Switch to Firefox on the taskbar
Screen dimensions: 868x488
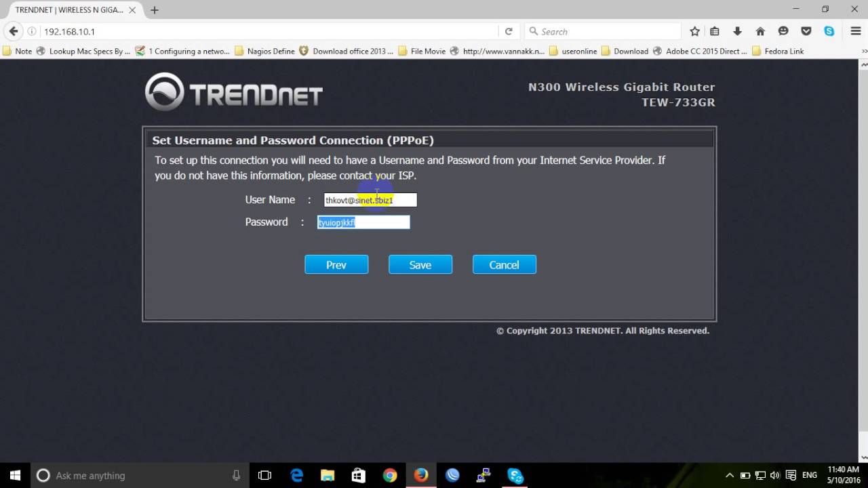421,475
